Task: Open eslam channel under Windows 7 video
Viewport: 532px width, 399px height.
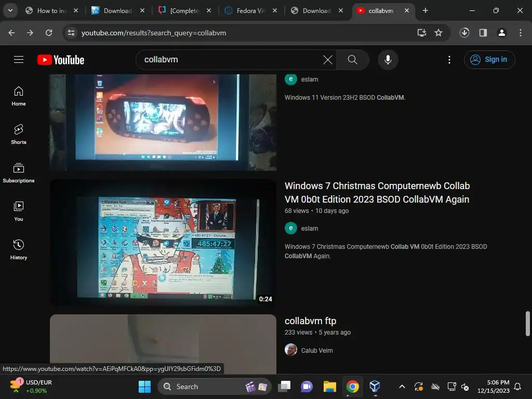Action: (310, 229)
